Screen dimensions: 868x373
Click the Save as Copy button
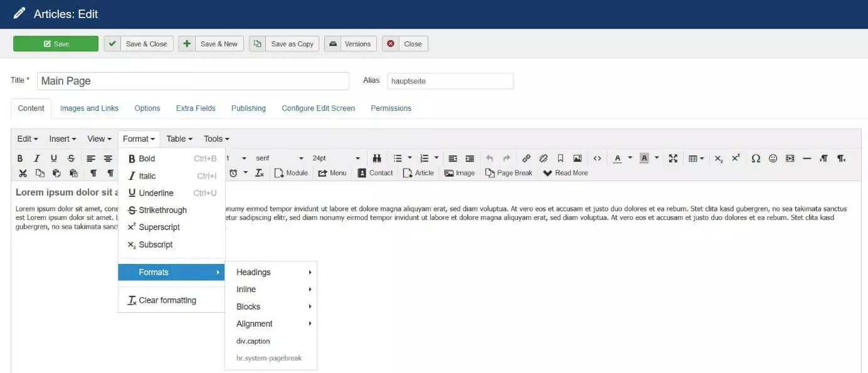coord(284,44)
